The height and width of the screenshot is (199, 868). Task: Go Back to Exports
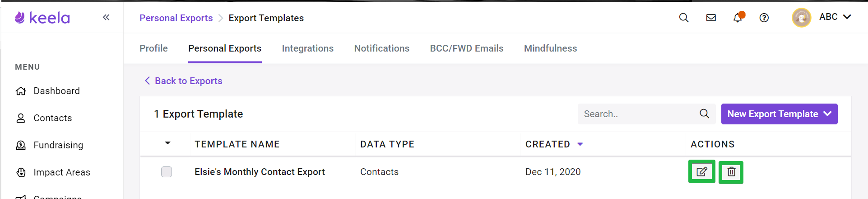pos(183,81)
